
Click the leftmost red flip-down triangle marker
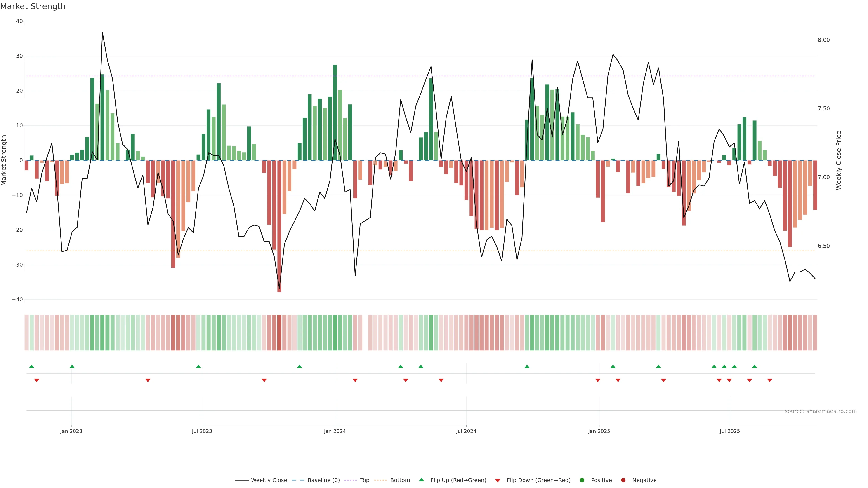[37, 380]
